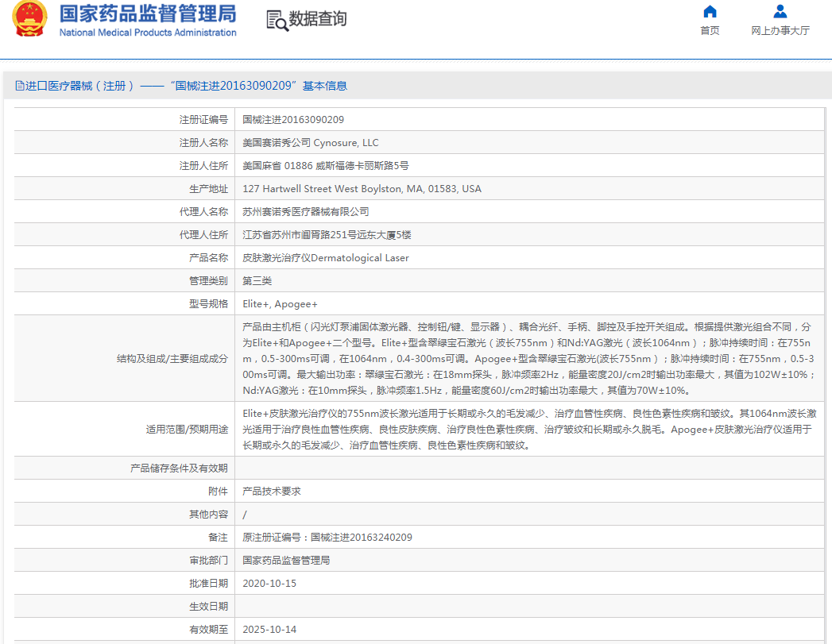Click the 附件 row label
Image resolution: width=832 pixels, height=644 pixels.
click(218, 492)
